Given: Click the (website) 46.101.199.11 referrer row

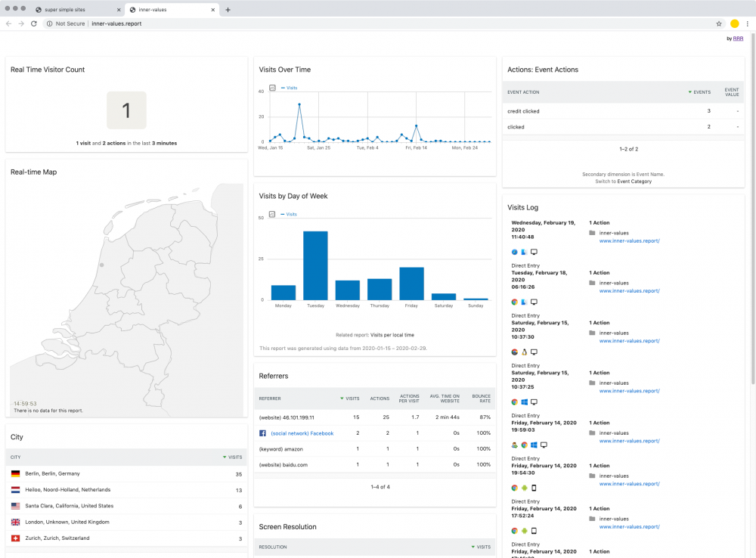Looking at the screenshot, I should pos(375,417).
